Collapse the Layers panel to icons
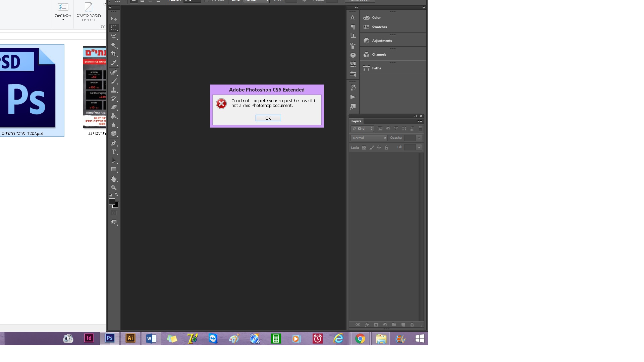The width and height of the screenshot is (644, 362). 416,116
